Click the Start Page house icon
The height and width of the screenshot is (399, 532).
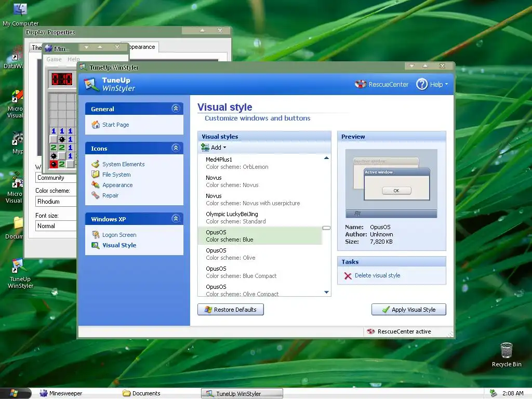tap(96, 125)
